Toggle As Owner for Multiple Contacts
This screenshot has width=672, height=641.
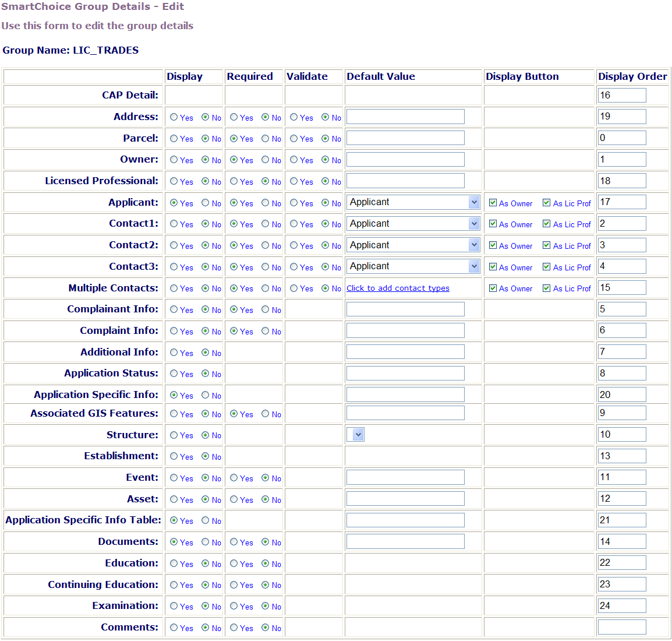493,288
